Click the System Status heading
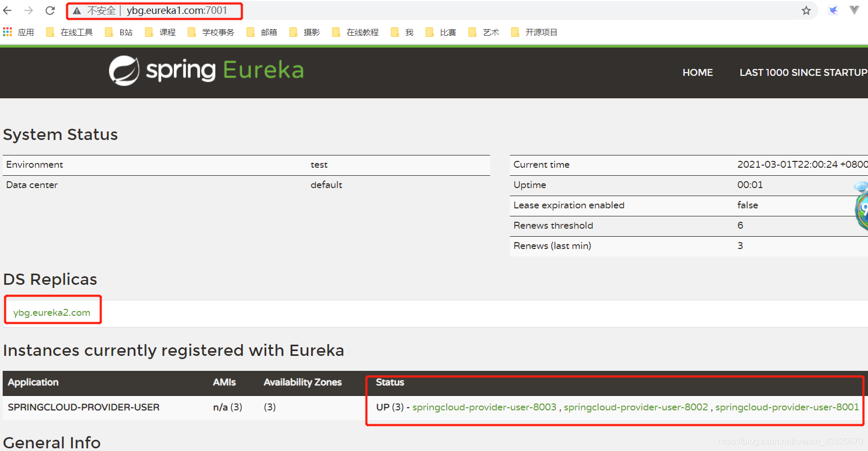The height and width of the screenshot is (451, 868). coord(60,135)
